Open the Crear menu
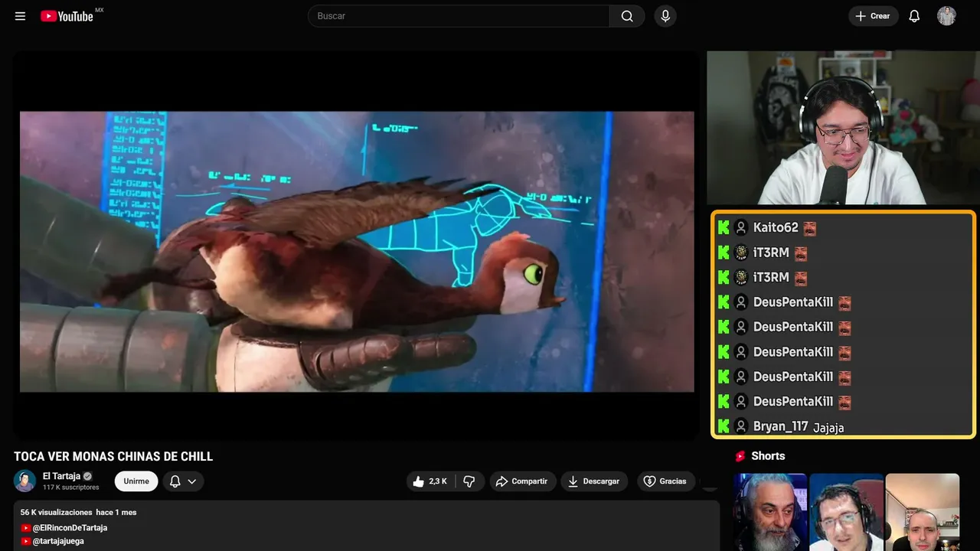The image size is (980, 551). click(x=873, y=16)
